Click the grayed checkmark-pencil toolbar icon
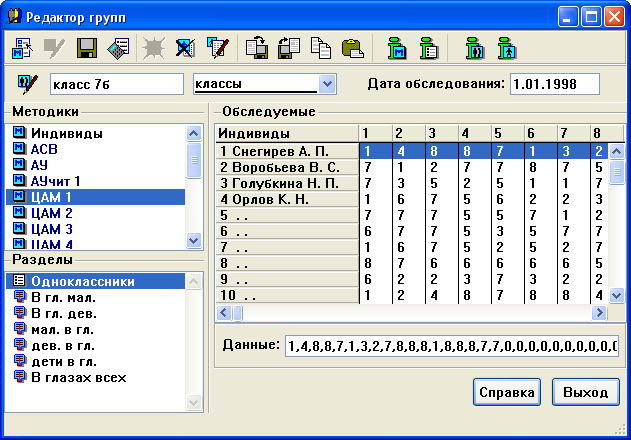 pyautogui.click(x=54, y=48)
